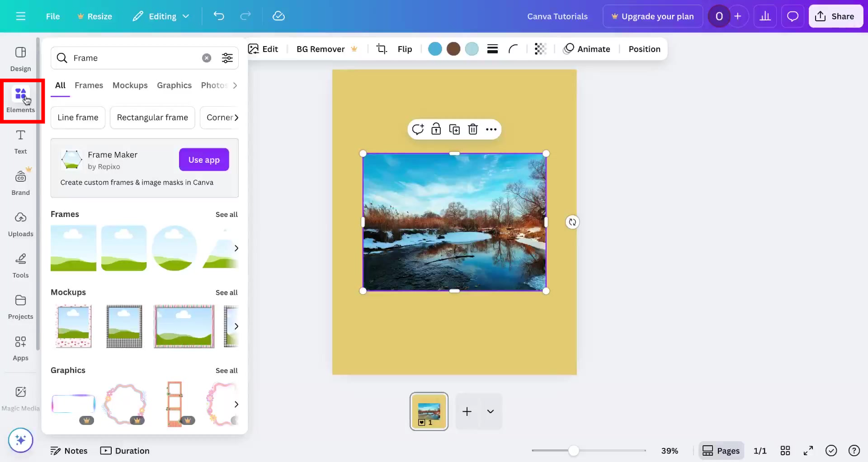
Task: Open the Editing mode dropdown
Action: click(161, 16)
